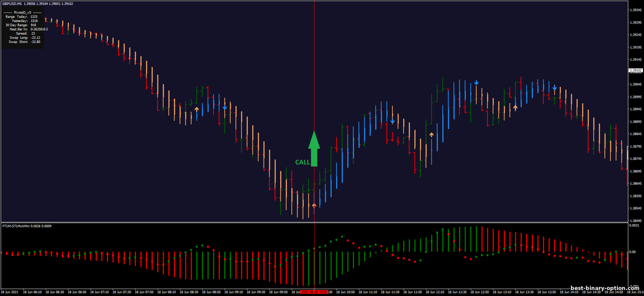This screenshot has width=644, height=296.
Task: Click the 18 Jun 09:30 time label
Action: [256, 292]
